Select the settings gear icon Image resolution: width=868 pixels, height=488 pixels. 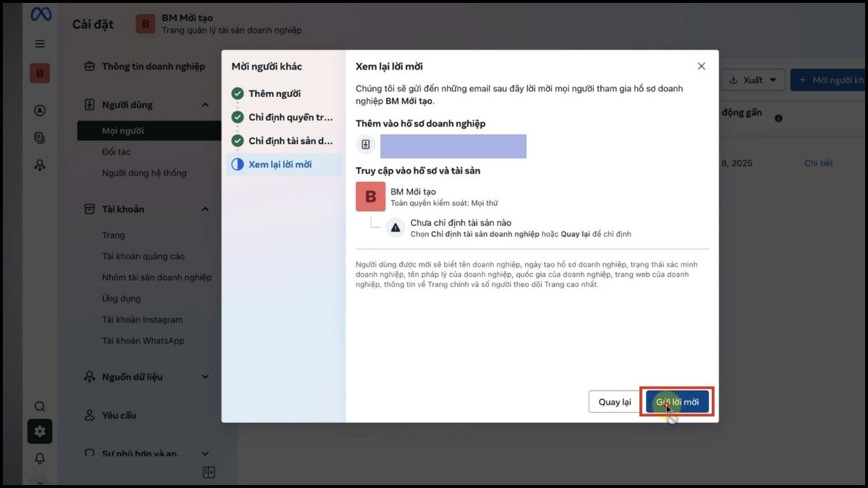point(40,432)
